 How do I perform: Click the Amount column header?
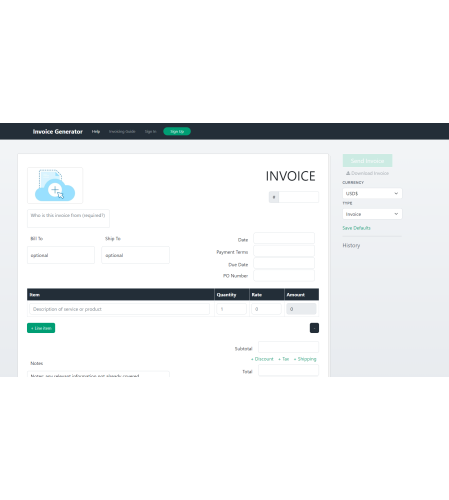pyautogui.click(x=296, y=295)
